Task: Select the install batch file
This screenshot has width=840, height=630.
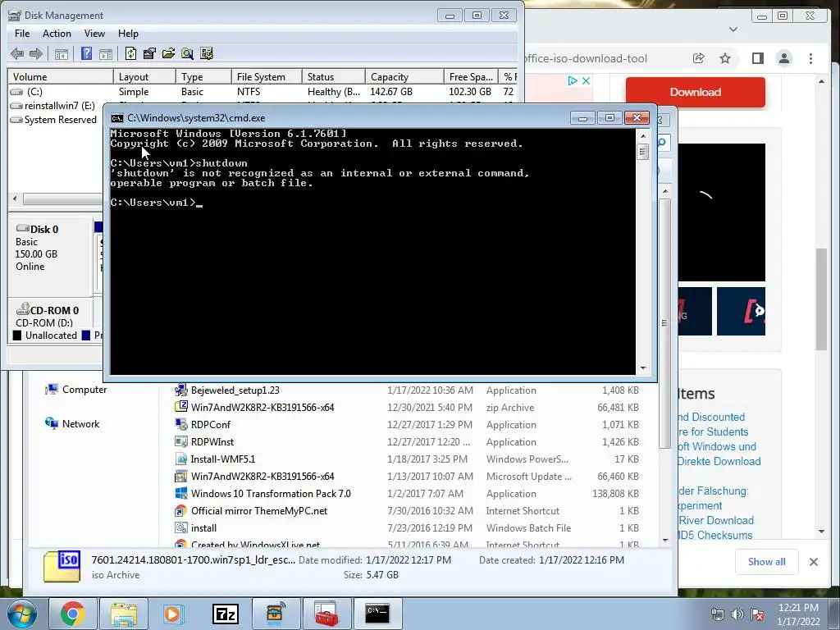Action: (x=407, y=527)
